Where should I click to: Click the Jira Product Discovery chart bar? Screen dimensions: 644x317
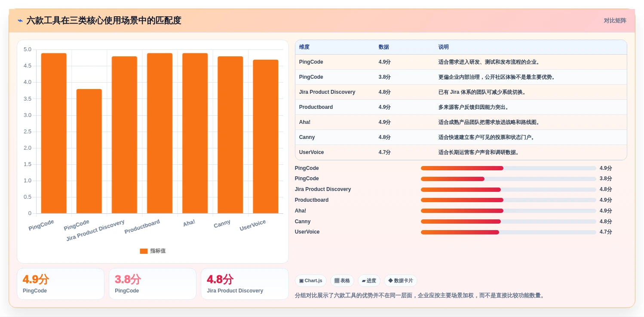(x=124, y=135)
